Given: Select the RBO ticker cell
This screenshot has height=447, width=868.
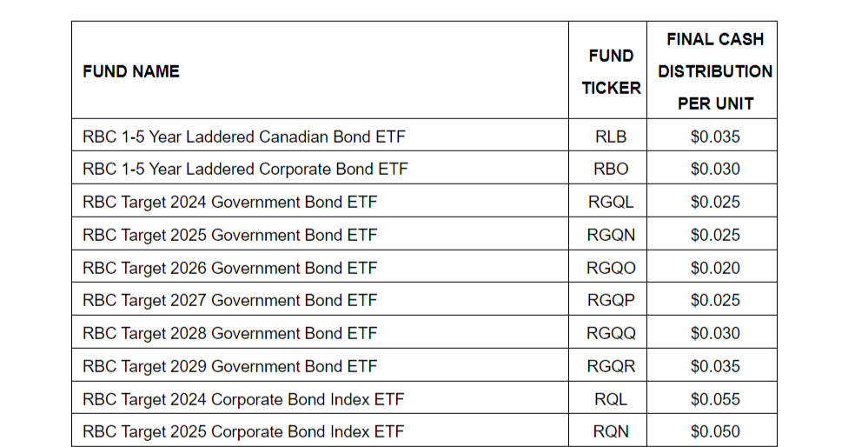Looking at the screenshot, I should tap(611, 169).
